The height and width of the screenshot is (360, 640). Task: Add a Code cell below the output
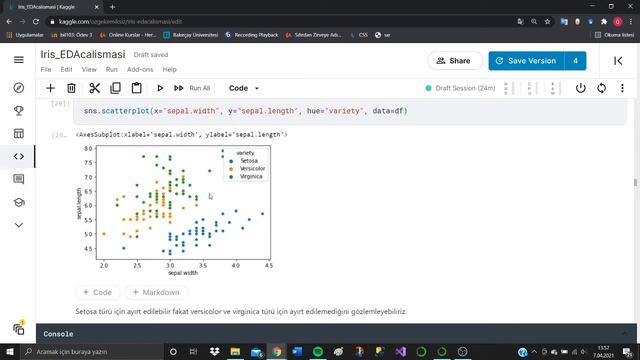click(97, 292)
